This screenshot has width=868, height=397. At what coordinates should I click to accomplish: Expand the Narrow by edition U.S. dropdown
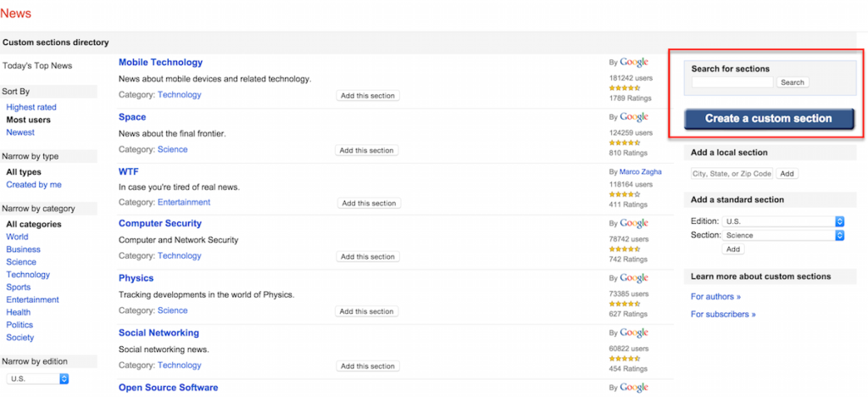37,379
